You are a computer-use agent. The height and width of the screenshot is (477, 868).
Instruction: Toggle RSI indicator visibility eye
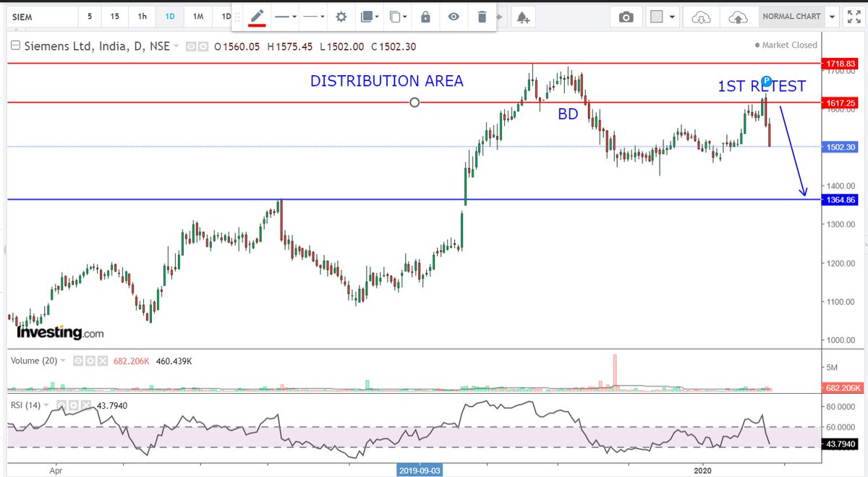coord(61,405)
